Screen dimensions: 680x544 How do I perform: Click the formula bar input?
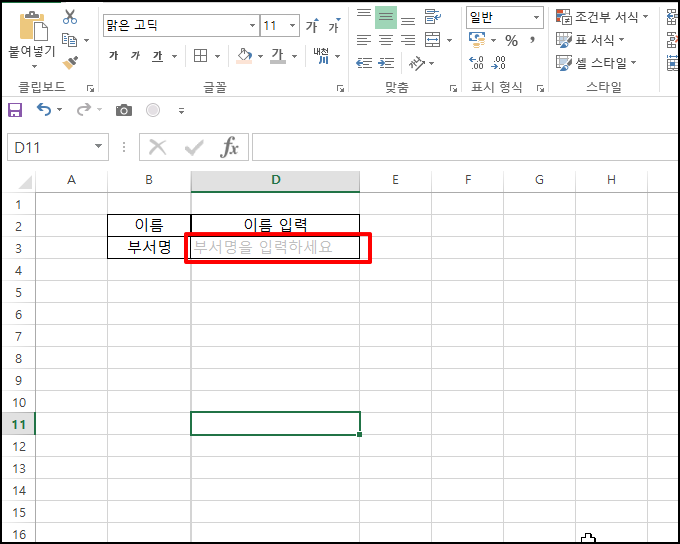(465, 147)
